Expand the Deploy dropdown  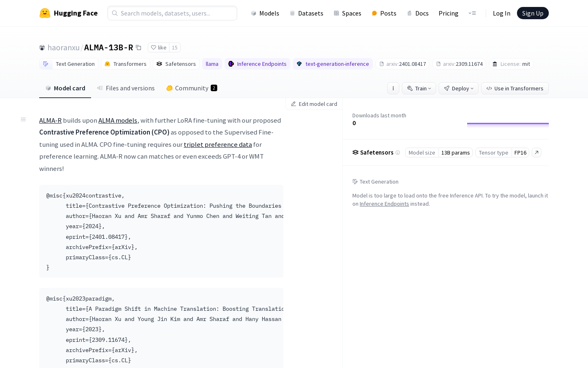(x=459, y=88)
